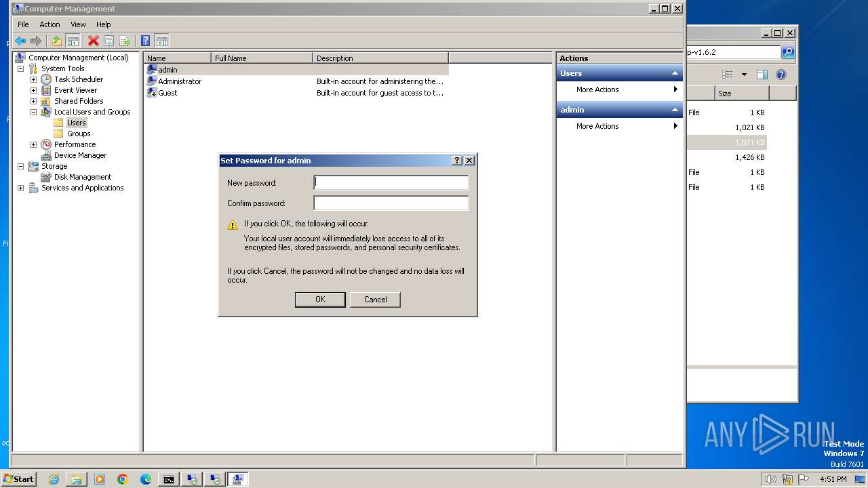The width and height of the screenshot is (868, 488).
Task: Expand the Task Scheduler tree node
Action: [33, 79]
